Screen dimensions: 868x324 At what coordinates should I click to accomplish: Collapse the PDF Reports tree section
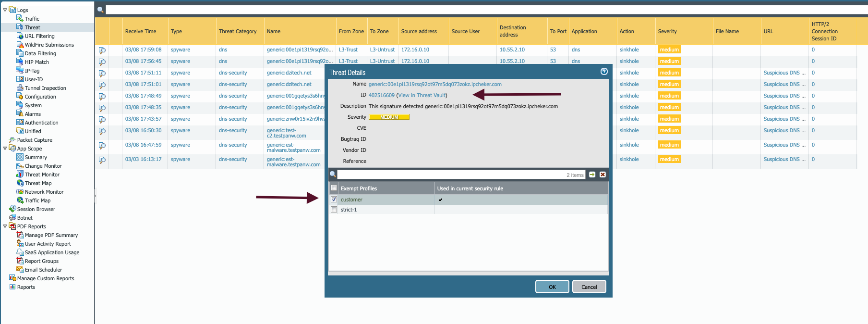[x=5, y=226]
